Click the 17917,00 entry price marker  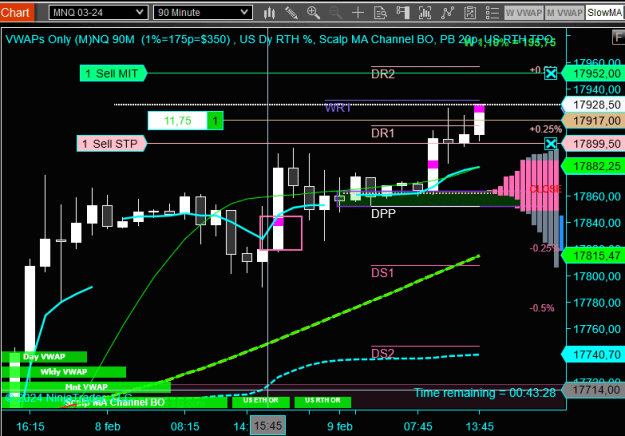(x=593, y=120)
